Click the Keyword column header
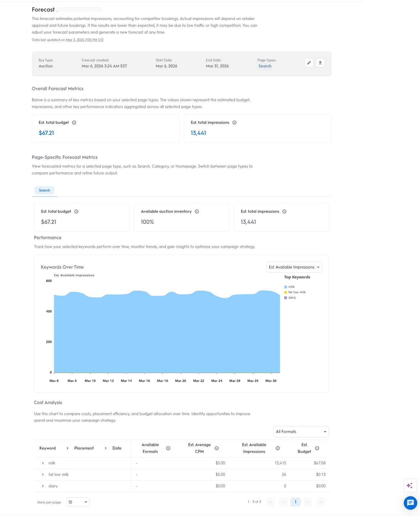The height and width of the screenshot is (517, 420). tap(48, 448)
